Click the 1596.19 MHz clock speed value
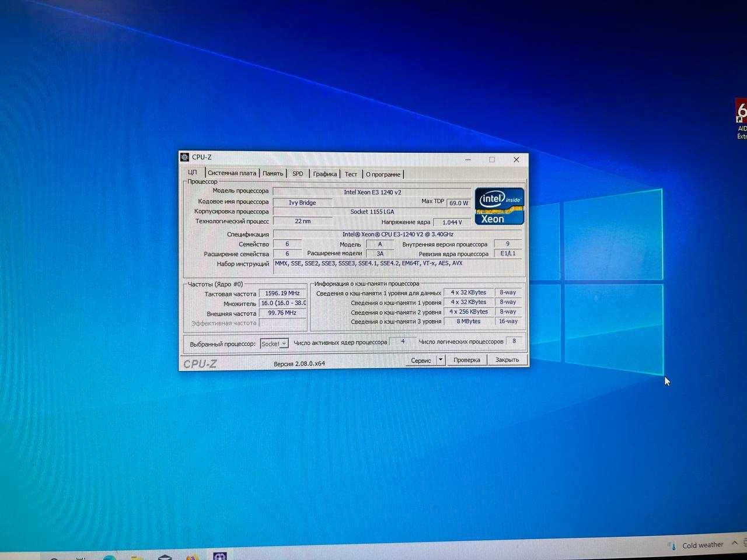Image resolution: width=747 pixels, height=560 pixels. point(282,293)
